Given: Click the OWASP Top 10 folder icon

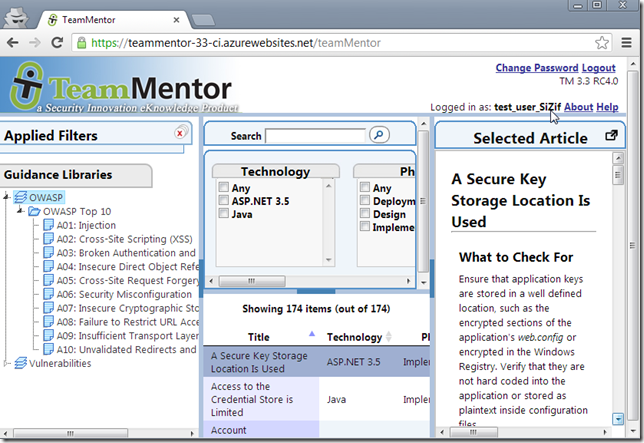Looking at the screenshot, I should [34, 211].
